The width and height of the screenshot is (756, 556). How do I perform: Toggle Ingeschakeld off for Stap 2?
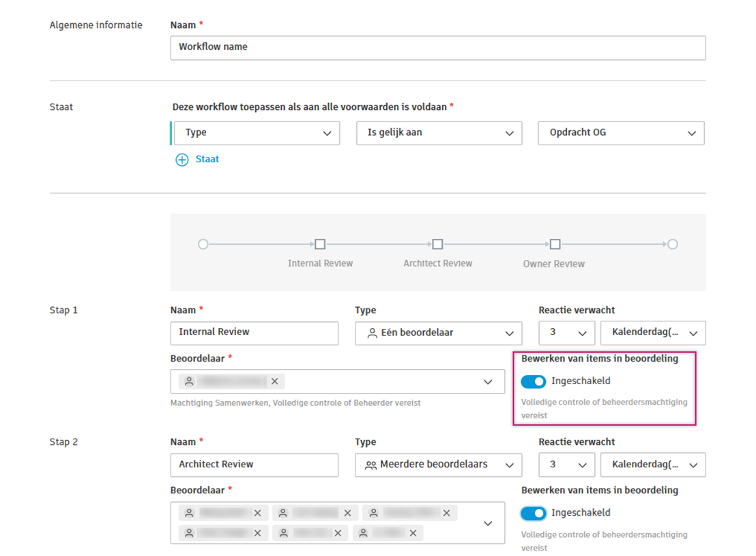coord(534,513)
